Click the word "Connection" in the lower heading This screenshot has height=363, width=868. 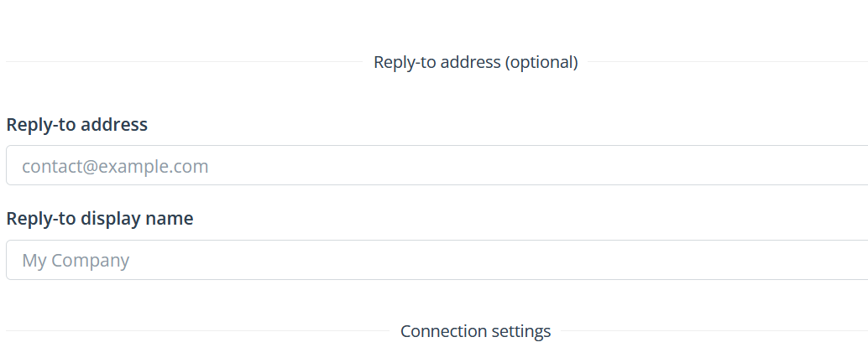442,331
